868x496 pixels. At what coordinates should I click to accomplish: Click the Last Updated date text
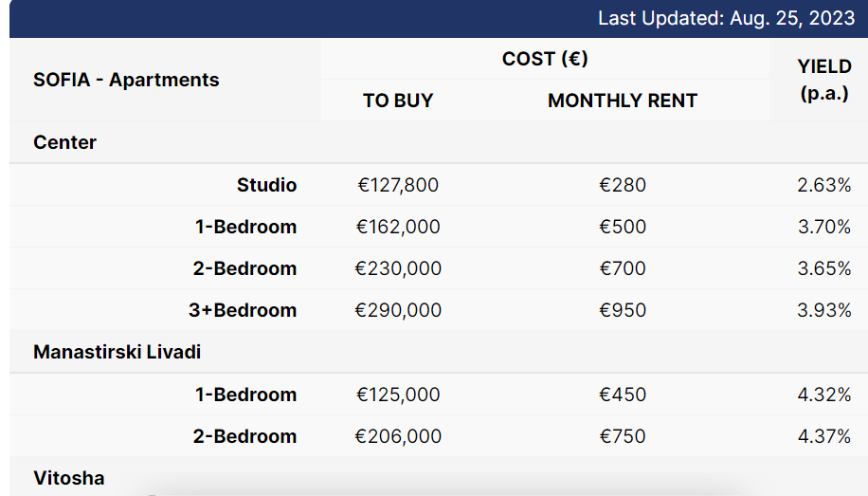[727, 19]
